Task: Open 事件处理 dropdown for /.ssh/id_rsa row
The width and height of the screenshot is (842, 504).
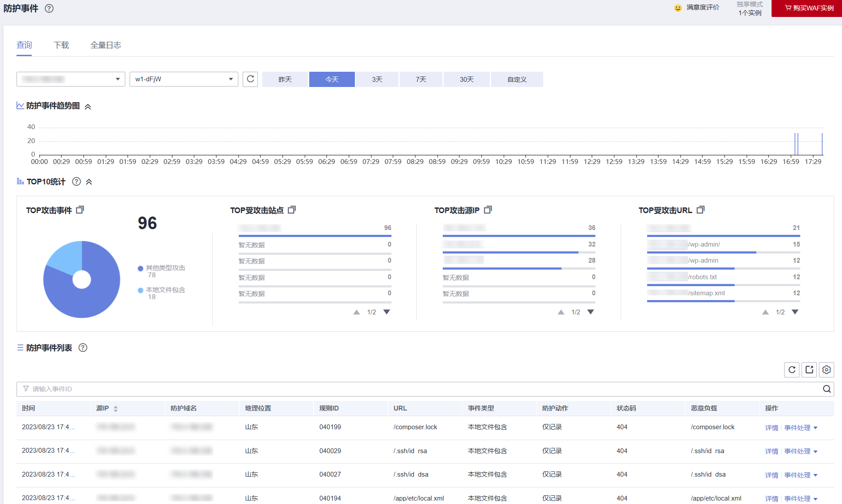Action: coord(801,451)
